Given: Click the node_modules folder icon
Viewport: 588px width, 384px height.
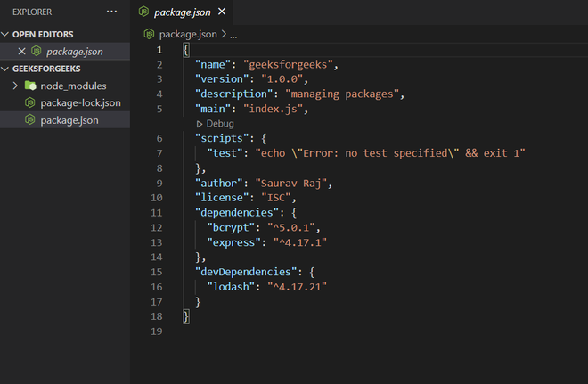Looking at the screenshot, I should point(30,86).
